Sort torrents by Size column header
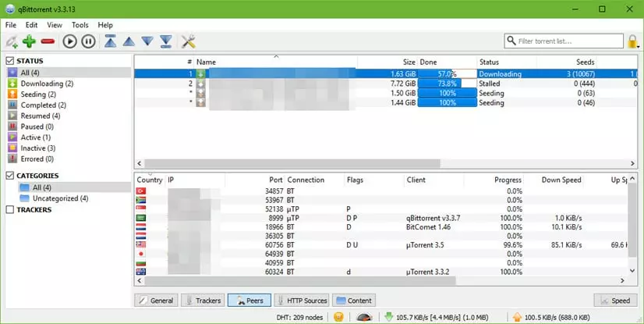Screen dimensions: 644x324 [x=387, y=62]
